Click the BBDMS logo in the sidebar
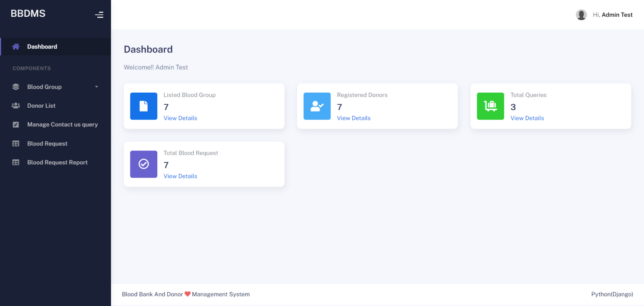 [x=28, y=13]
